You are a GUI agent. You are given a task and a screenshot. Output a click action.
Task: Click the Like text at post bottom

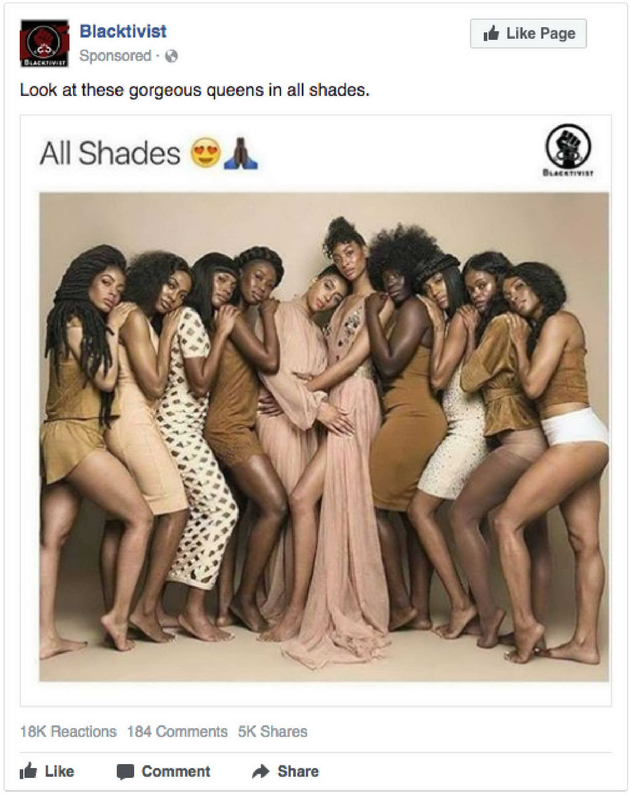(x=59, y=771)
